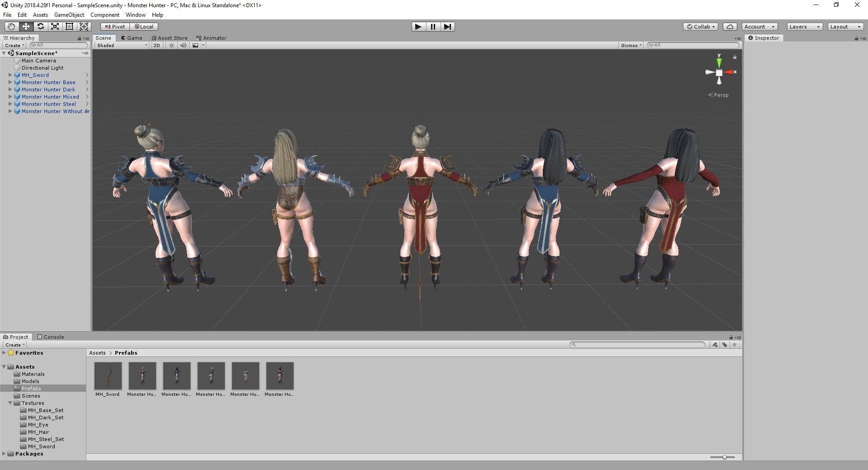Image resolution: width=868 pixels, height=470 pixels.
Task: Lock the Hierarchy panel
Action: click(80, 38)
